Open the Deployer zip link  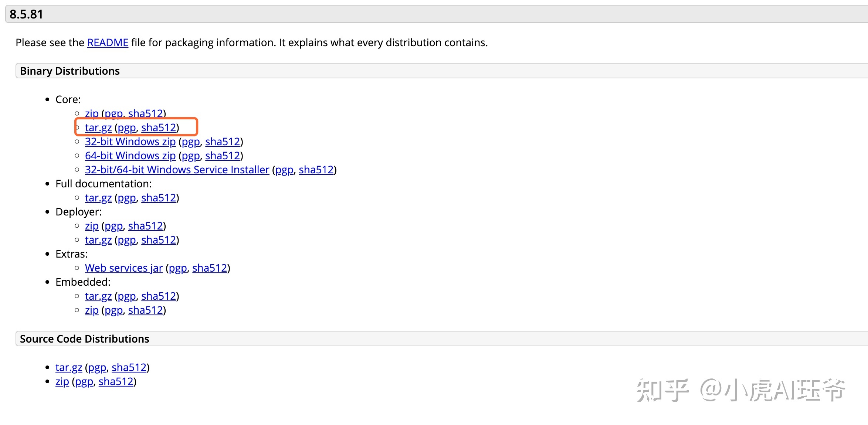click(x=92, y=226)
